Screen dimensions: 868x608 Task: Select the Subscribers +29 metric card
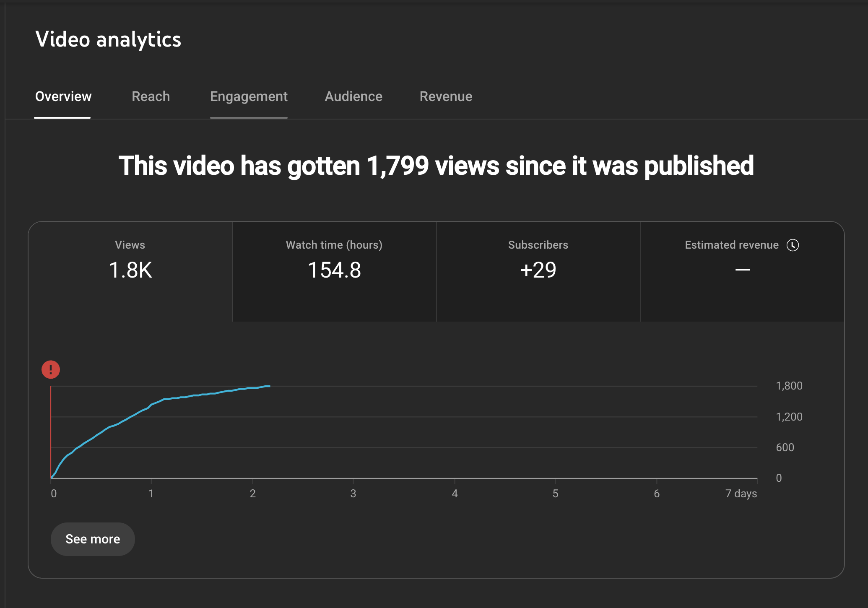tap(538, 270)
